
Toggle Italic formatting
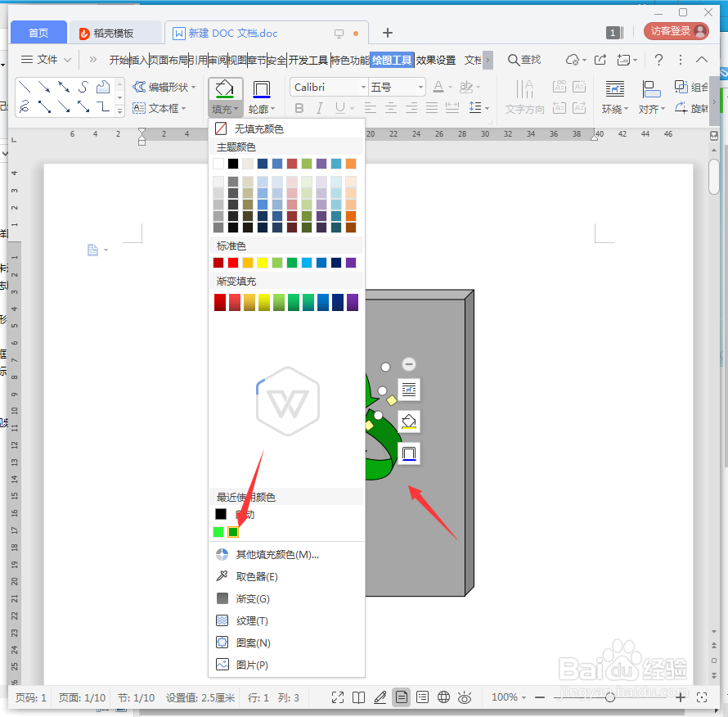[x=320, y=108]
